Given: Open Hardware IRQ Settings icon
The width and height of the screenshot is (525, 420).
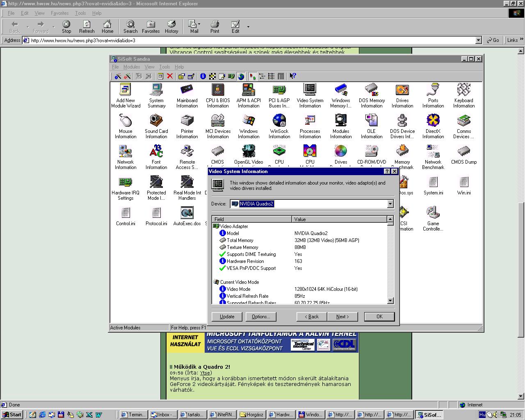Looking at the screenshot, I should [x=126, y=187].
